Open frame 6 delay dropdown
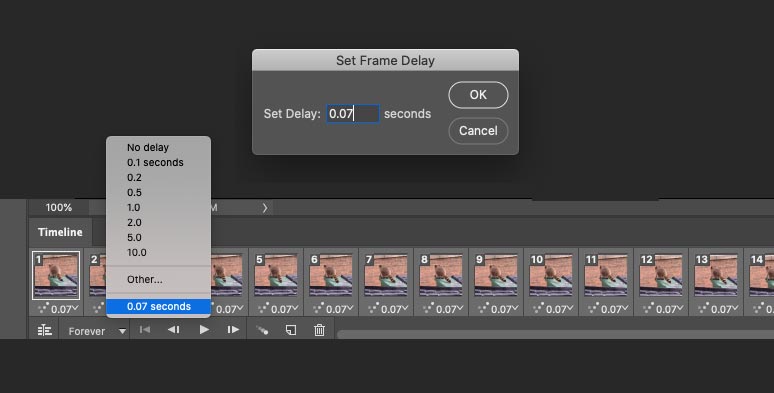774x393 pixels. (340, 309)
